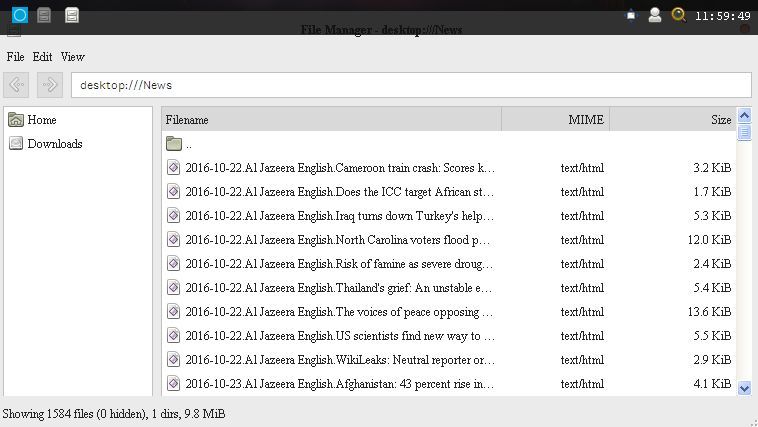Click the user account icon in system tray
This screenshot has width=758, height=427.
tap(655, 15)
